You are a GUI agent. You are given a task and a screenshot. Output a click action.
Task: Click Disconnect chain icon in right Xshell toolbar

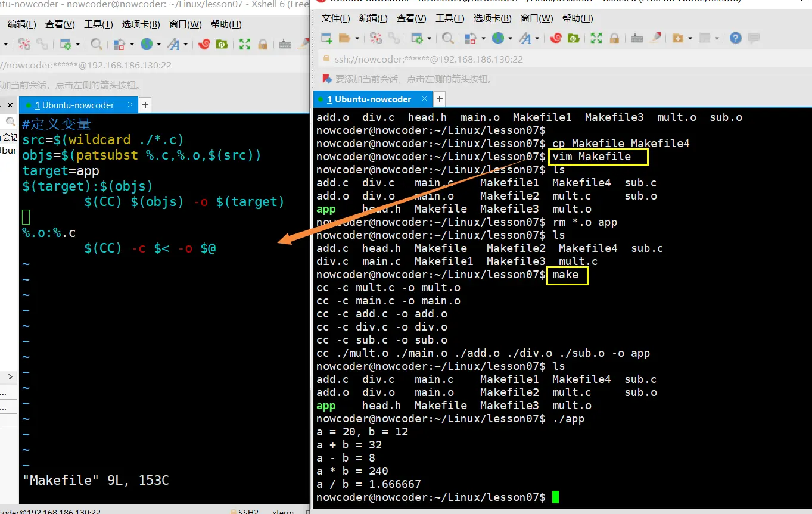coord(393,38)
